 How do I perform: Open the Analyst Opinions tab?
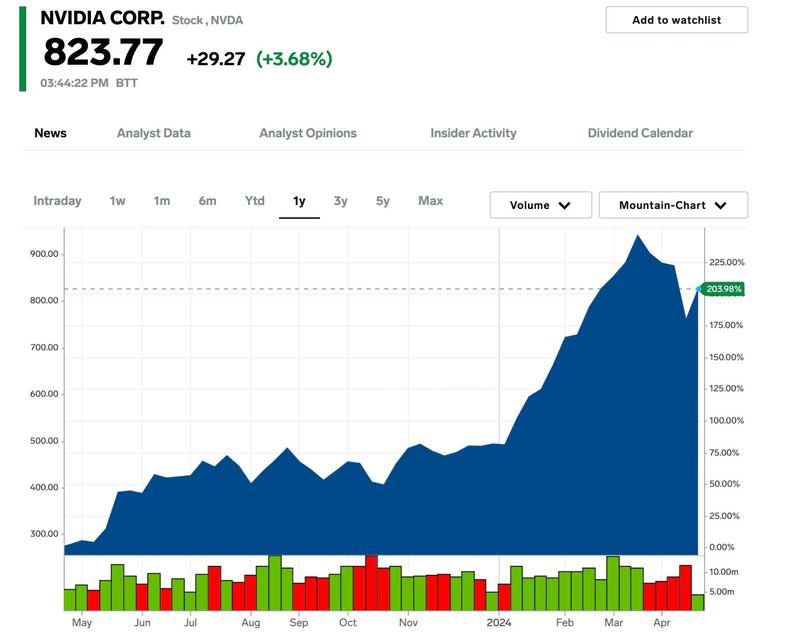(308, 133)
